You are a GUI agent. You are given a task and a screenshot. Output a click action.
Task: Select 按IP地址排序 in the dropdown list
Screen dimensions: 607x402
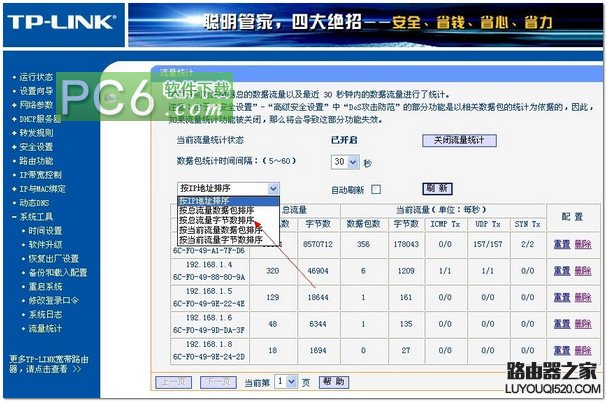pyautogui.click(x=228, y=201)
